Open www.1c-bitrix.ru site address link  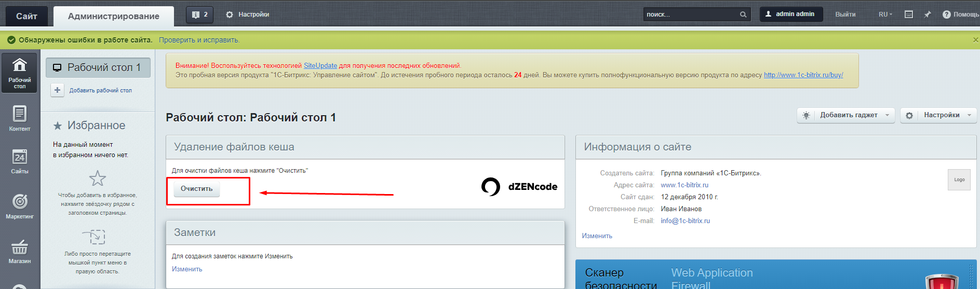coord(684,185)
